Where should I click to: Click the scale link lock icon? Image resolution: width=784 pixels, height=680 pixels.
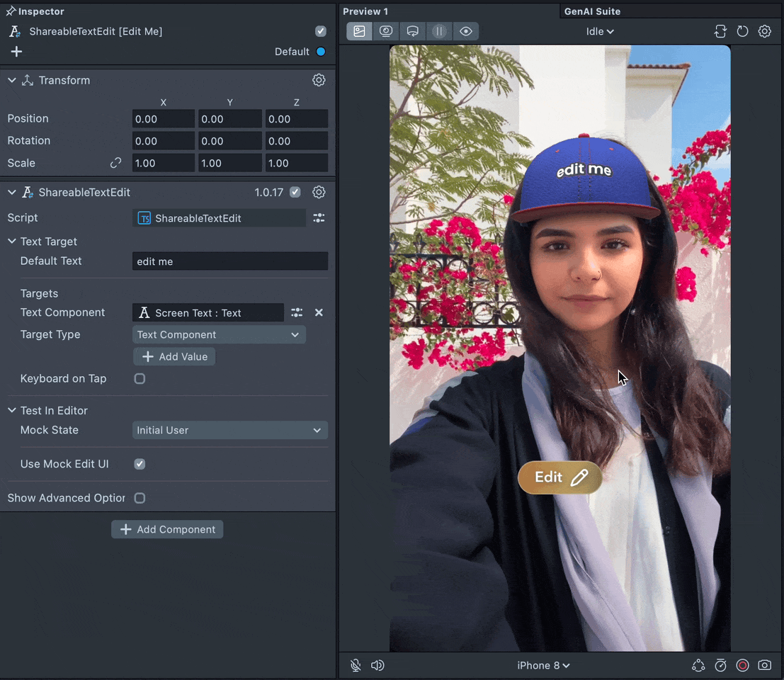click(x=115, y=163)
